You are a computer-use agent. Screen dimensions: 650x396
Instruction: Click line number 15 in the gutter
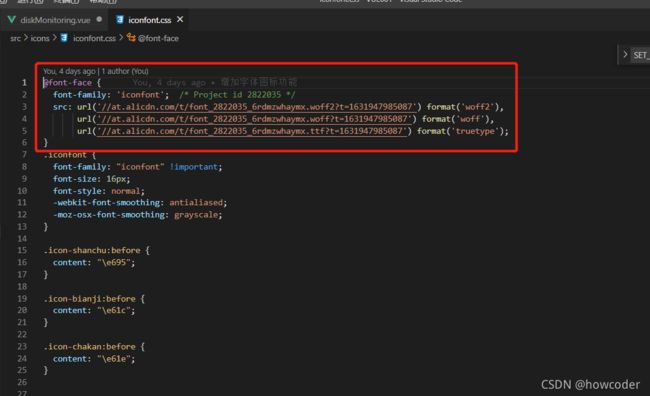tap(22, 250)
